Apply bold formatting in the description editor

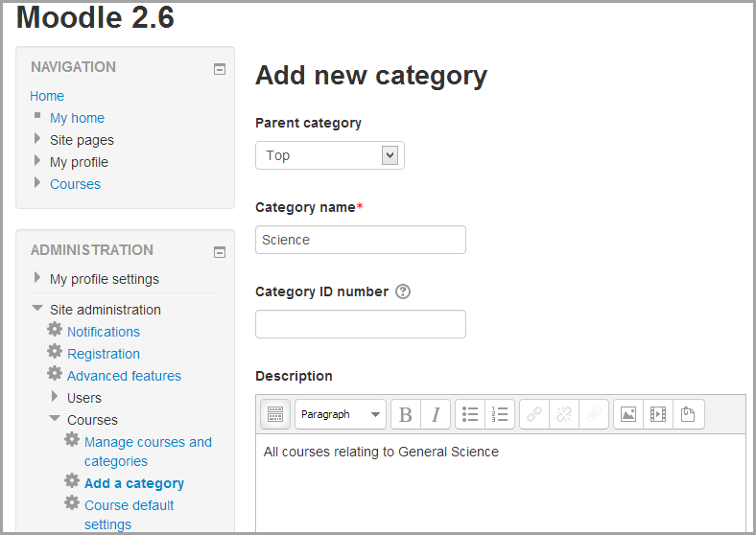tap(406, 414)
